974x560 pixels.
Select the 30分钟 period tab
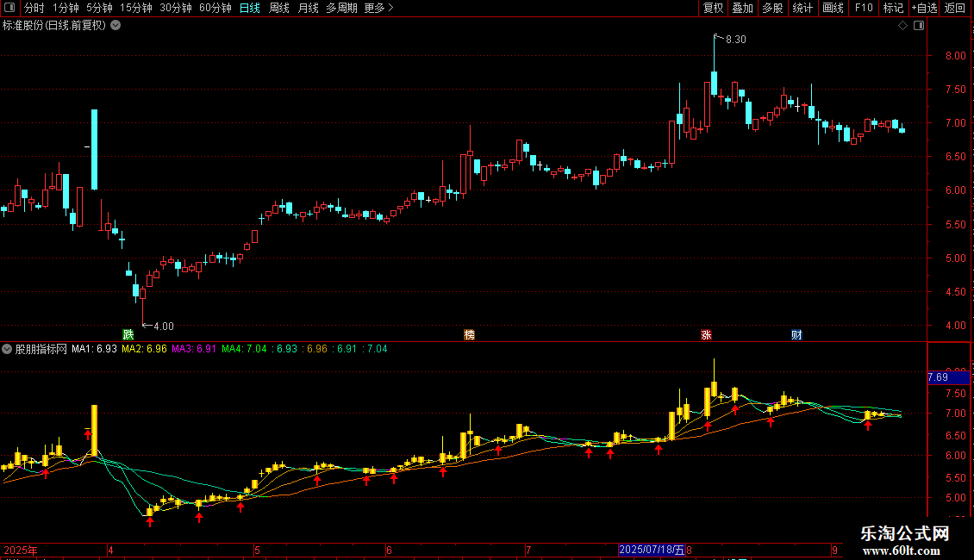click(x=175, y=8)
